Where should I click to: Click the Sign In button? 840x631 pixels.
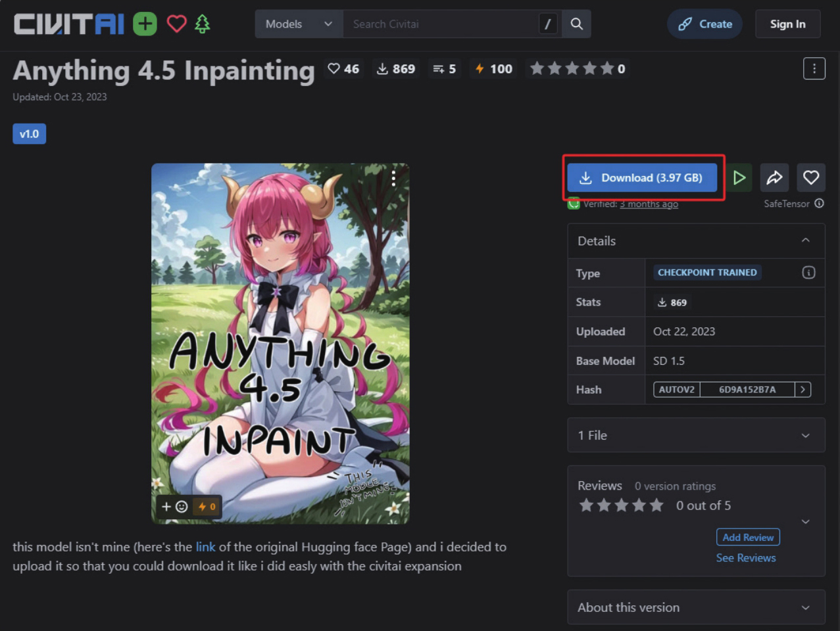pyautogui.click(x=788, y=24)
